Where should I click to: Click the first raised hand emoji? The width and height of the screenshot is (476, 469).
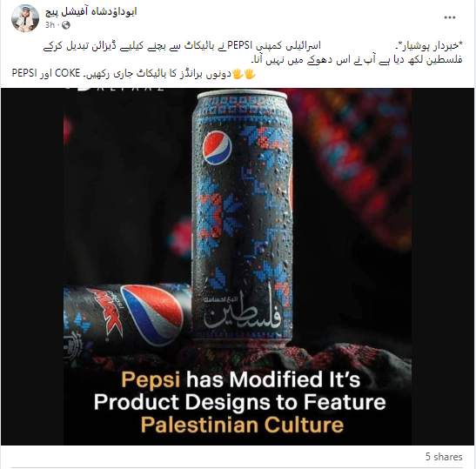250,74
